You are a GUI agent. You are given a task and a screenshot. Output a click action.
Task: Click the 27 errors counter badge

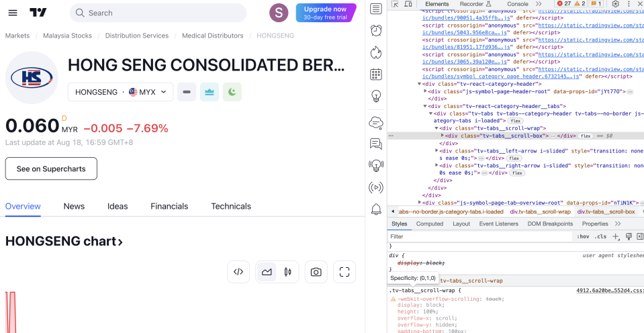563,4
